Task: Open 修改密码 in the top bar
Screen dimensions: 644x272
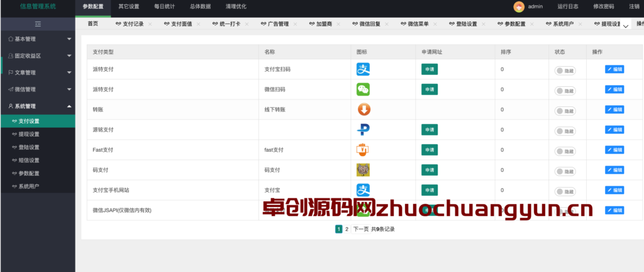Action: (604, 6)
